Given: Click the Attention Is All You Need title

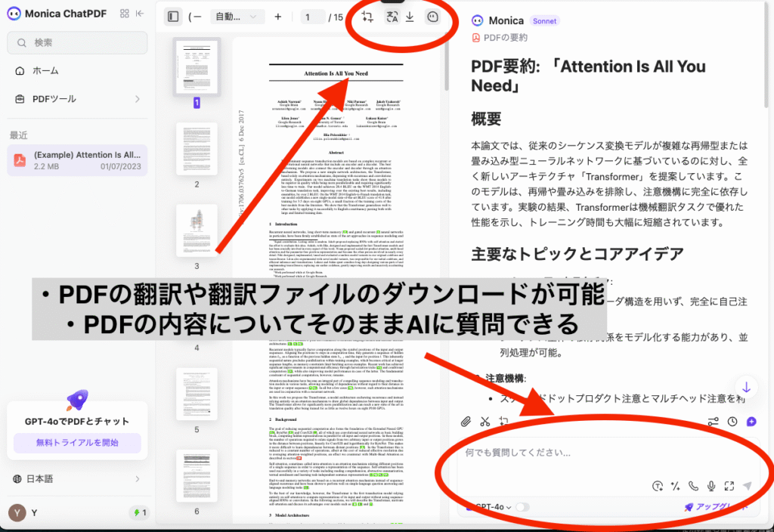Looking at the screenshot, I should click(x=336, y=73).
